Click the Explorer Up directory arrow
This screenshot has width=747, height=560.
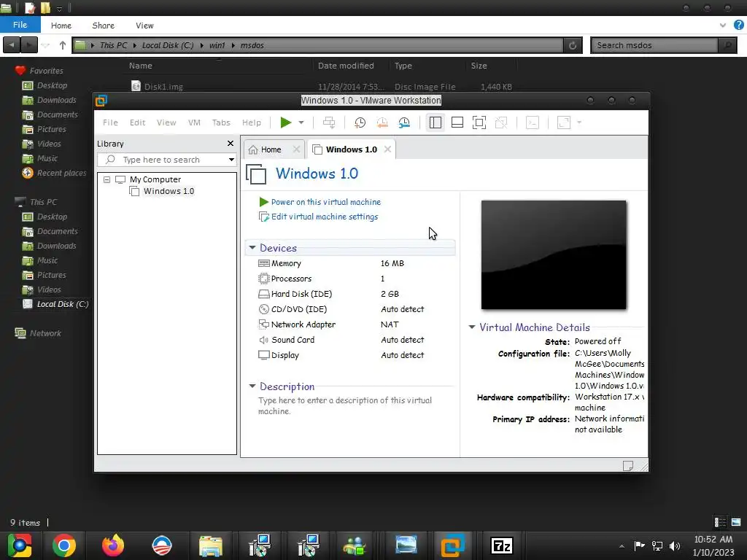tap(63, 45)
